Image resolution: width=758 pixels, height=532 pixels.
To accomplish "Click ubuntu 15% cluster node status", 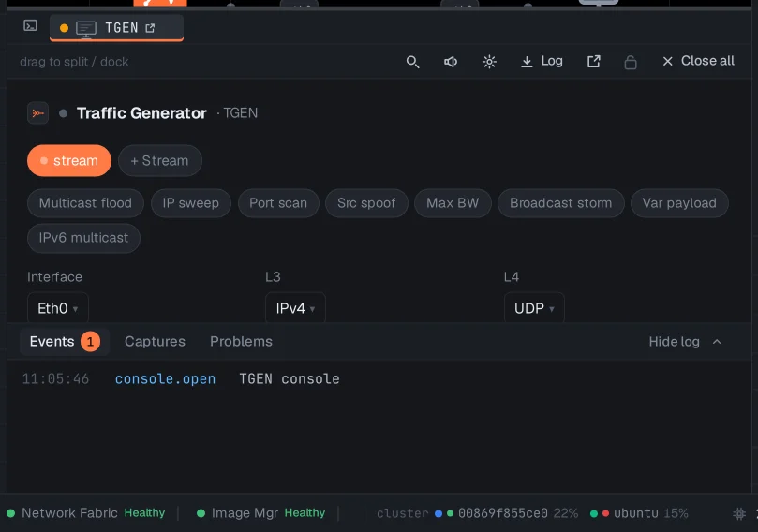I will [639, 513].
